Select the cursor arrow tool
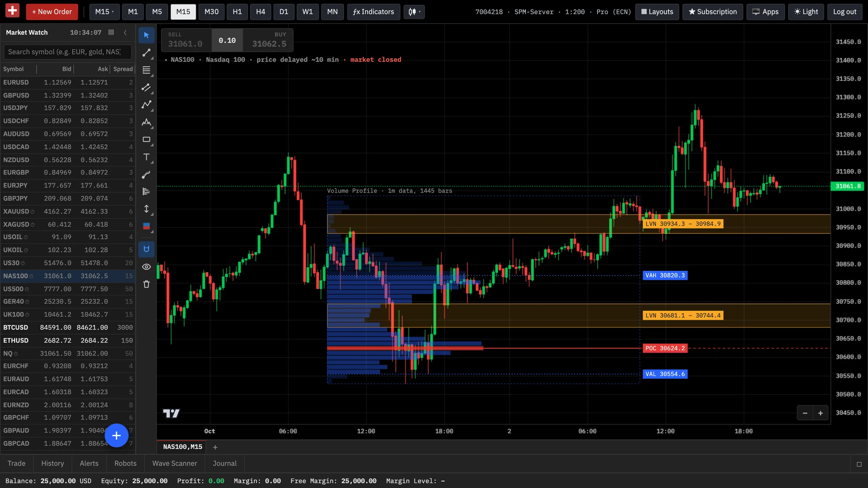The width and height of the screenshot is (868, 488). pyautogui.click(x=146, y=35)
